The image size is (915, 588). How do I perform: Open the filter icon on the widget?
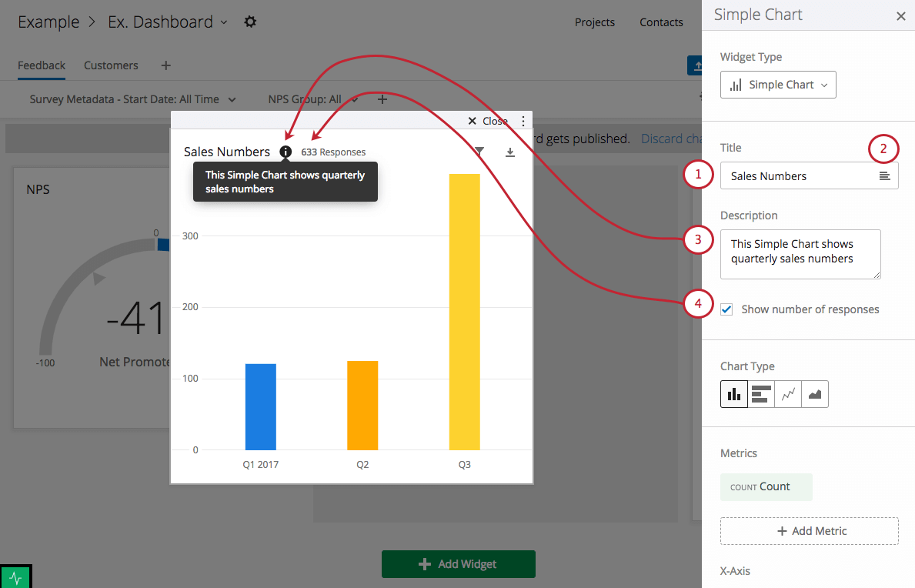click(479, 152)
